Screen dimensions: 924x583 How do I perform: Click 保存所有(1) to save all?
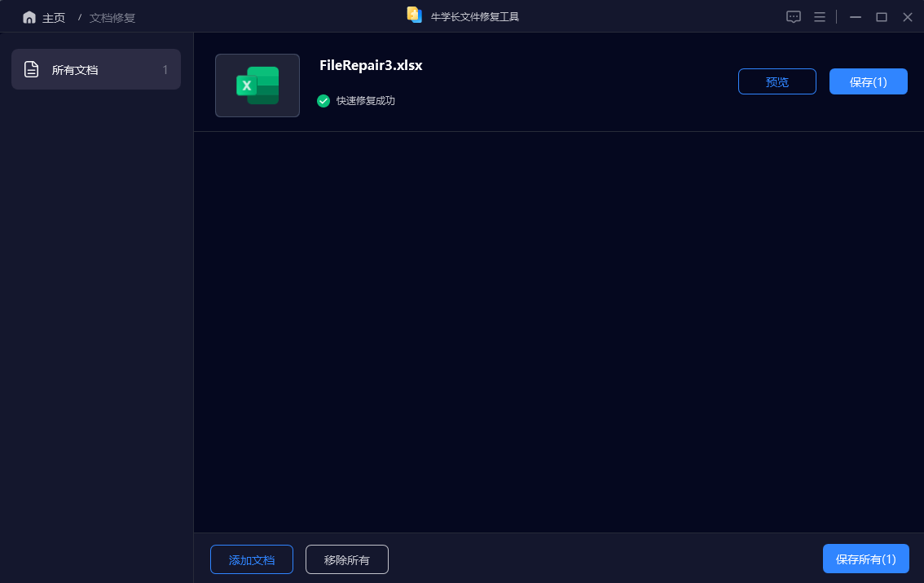865,559
